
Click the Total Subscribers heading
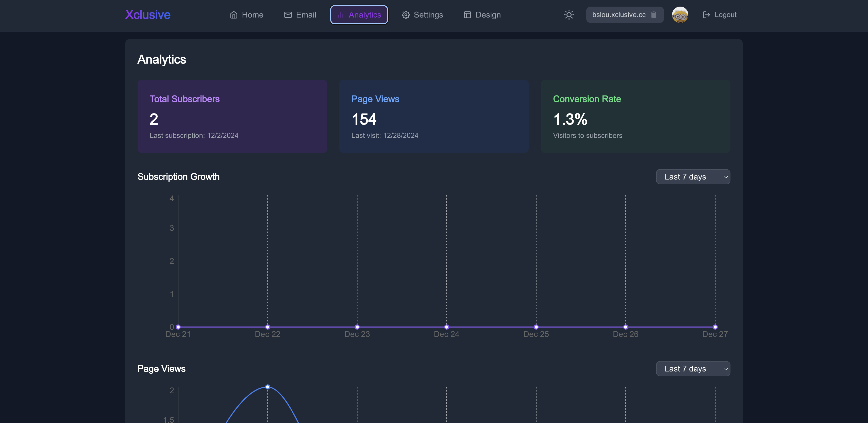(185, 99)
